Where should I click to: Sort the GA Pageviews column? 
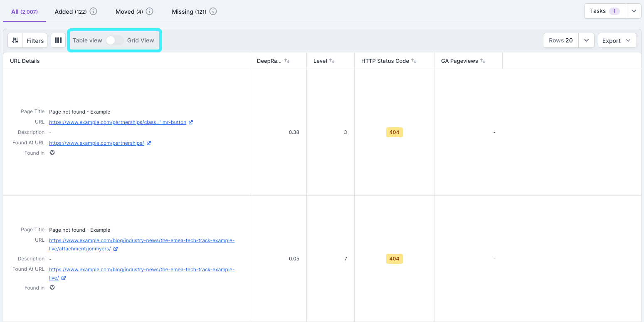(483, 60)
